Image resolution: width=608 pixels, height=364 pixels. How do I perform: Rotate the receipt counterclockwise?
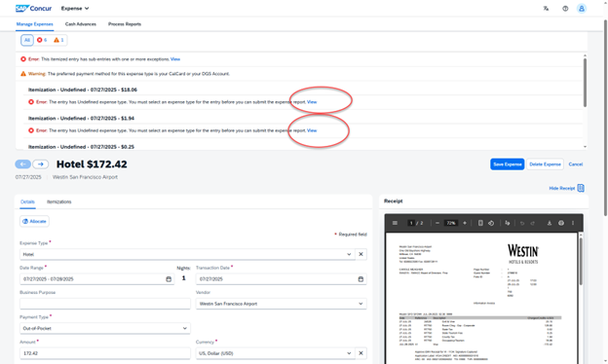491,223
